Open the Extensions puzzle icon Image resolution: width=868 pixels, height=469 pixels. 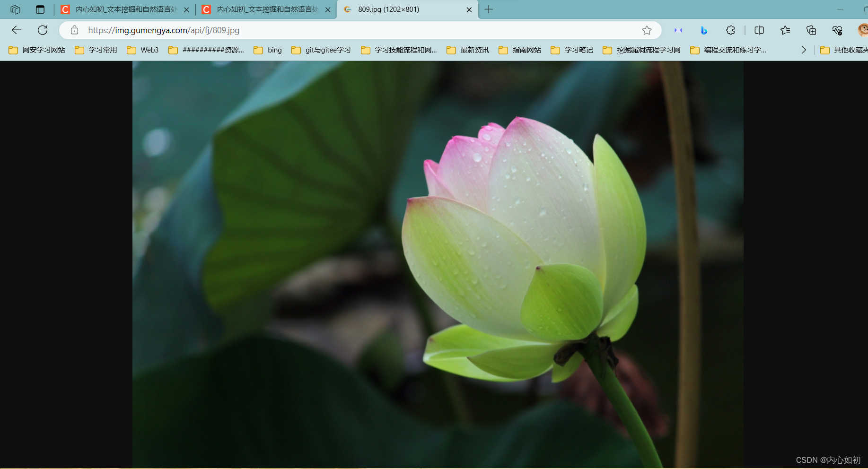coord(730,30)
